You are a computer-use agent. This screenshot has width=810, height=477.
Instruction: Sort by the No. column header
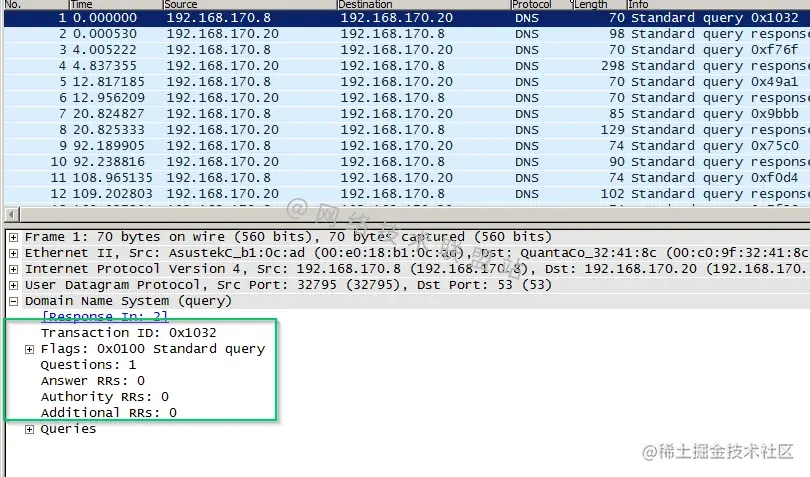[35, 5]
